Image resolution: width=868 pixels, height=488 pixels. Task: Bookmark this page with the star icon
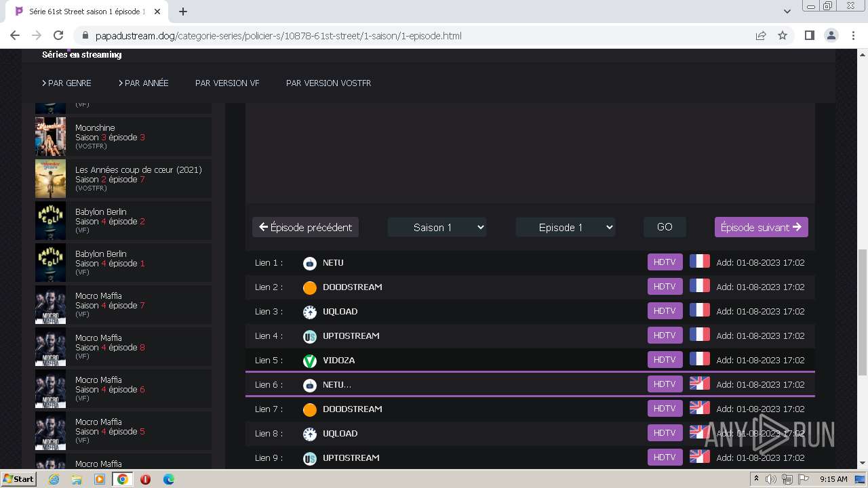[783, 35]
